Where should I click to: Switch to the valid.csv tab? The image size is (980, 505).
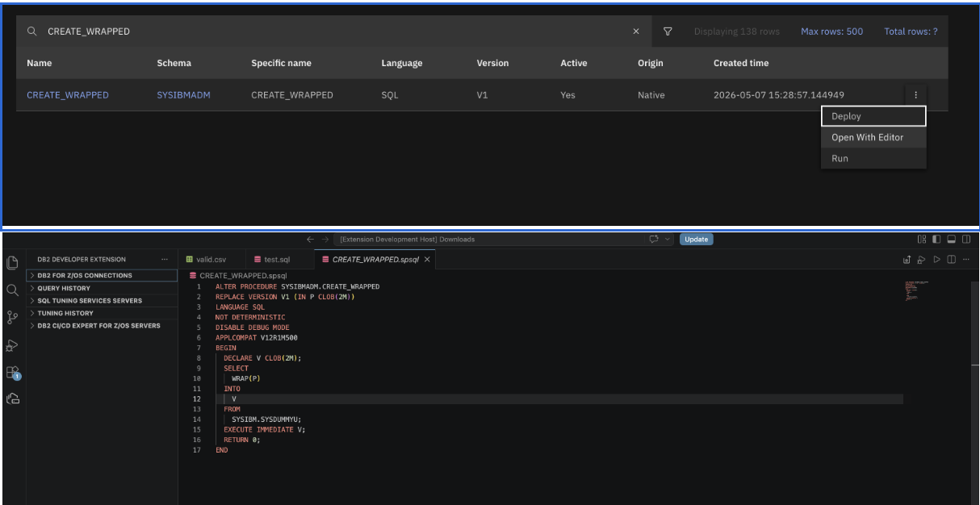[211, 260]
